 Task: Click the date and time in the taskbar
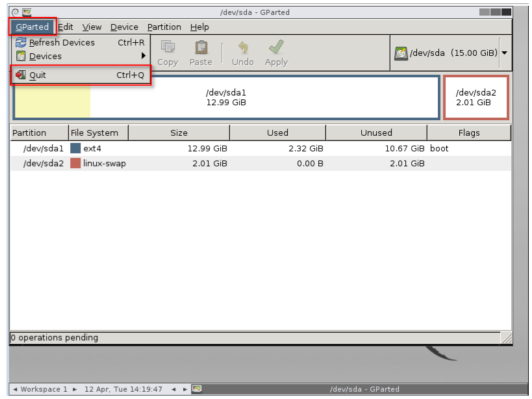click(123, 389)
